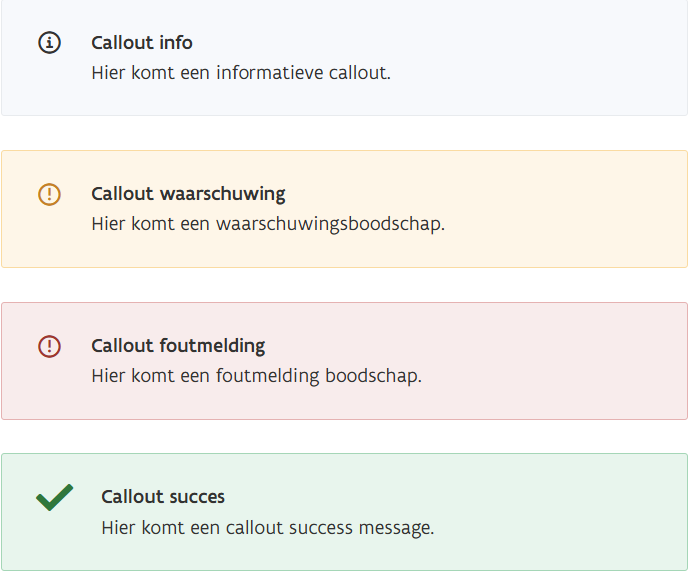689x571 pixels.
Task: Click the word 'informatieve' in the info callout
Action: point(263,73)
